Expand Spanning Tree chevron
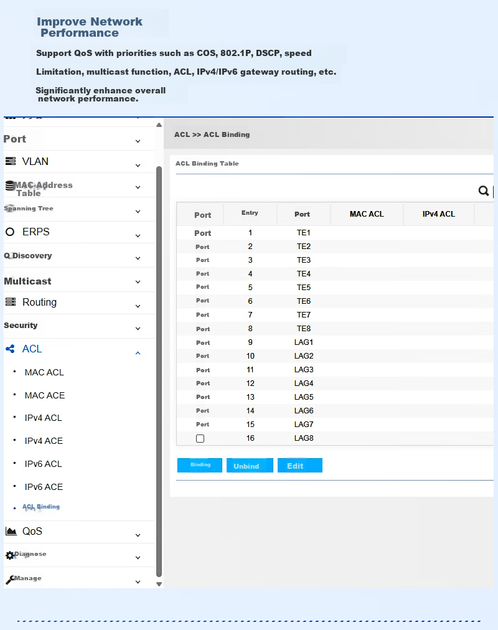This screenshot has width=498, height=630. click(x=138, y=211)
